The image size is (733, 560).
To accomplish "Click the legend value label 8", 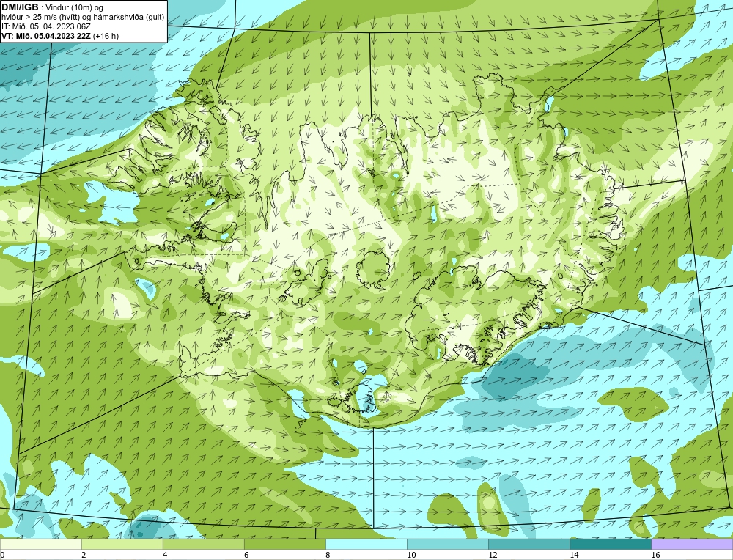I will pos(328,555).
